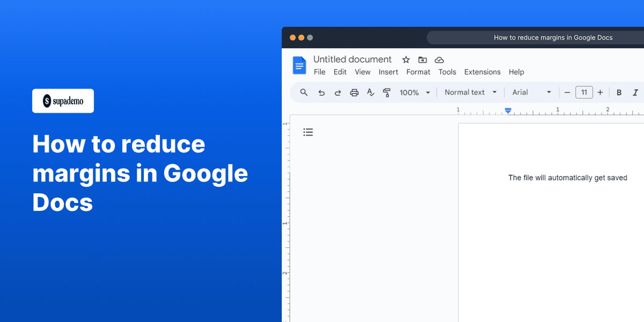Viewport: 644px width, 322px height.
Task: Check the cloud save status
Action: click(439, 60)
